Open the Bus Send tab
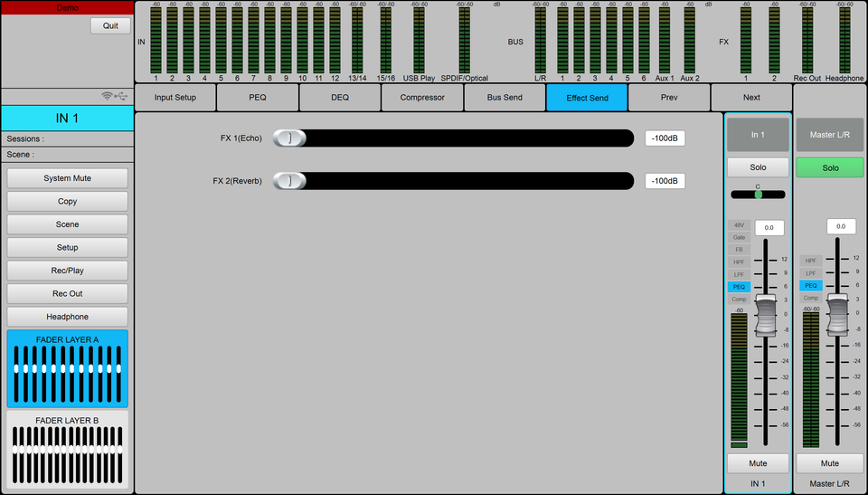The image size is (868, 495). click(505, 98)
